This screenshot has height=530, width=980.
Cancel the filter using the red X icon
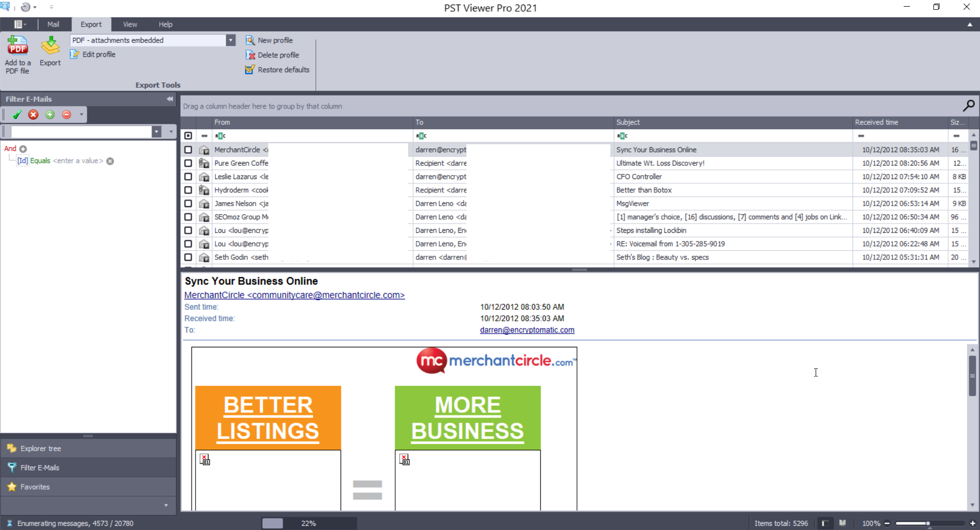(x=33, y=114)
